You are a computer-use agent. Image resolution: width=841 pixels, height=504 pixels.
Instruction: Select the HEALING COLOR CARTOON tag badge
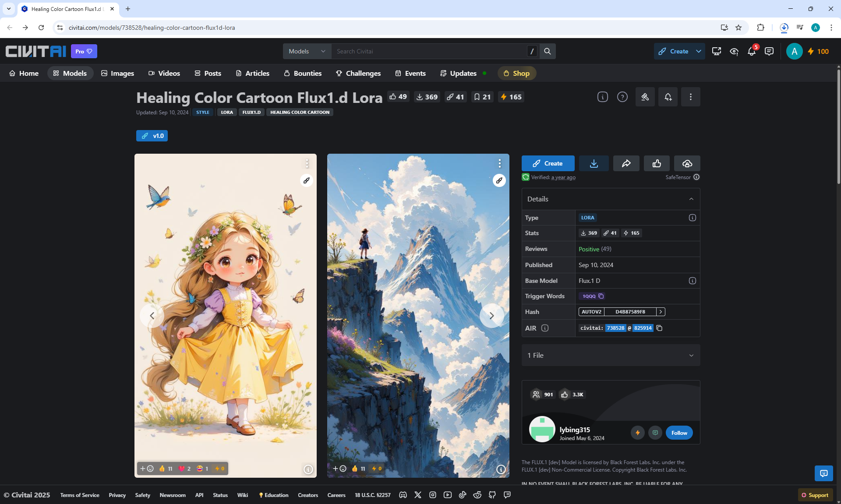tap(300, 112)
